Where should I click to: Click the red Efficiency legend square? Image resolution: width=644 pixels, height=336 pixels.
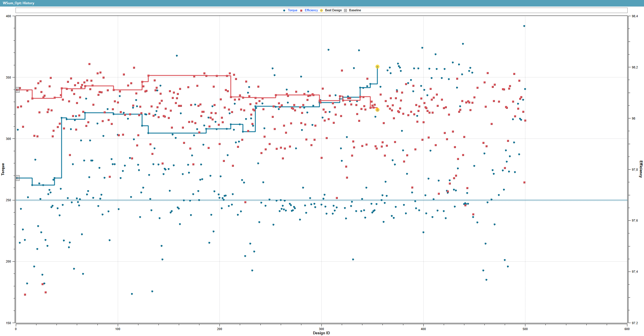point(301,10)
